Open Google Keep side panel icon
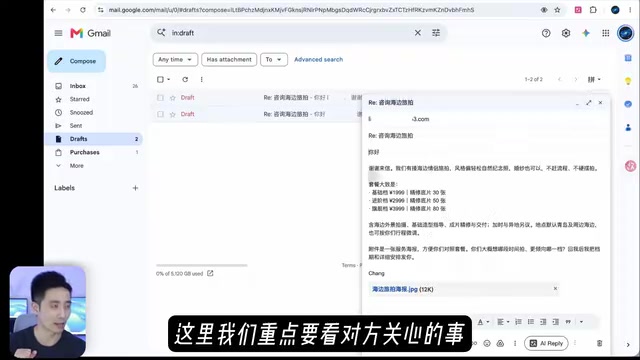The width and height of the screenshot is (640, 360). pos(628,81)
